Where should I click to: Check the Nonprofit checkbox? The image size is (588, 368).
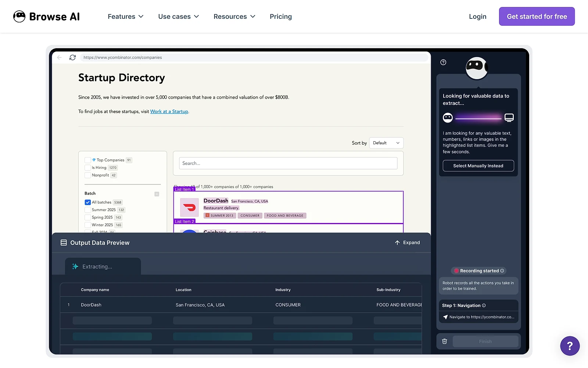pyautogui.click(x=87, y=175)
